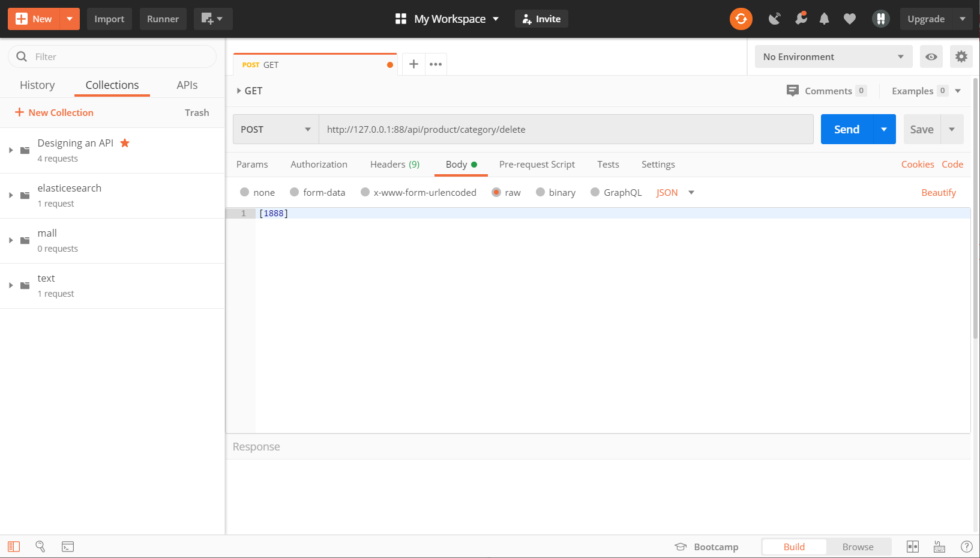980x558 pixels.
Task: Click Beautify to format the body
Action: (x=939, y=192)
